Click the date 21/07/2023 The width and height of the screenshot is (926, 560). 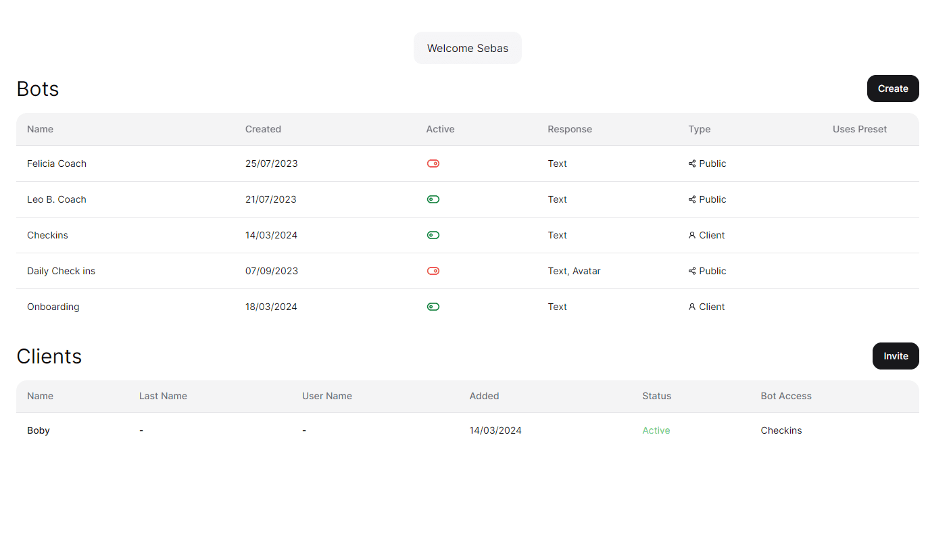271,199
